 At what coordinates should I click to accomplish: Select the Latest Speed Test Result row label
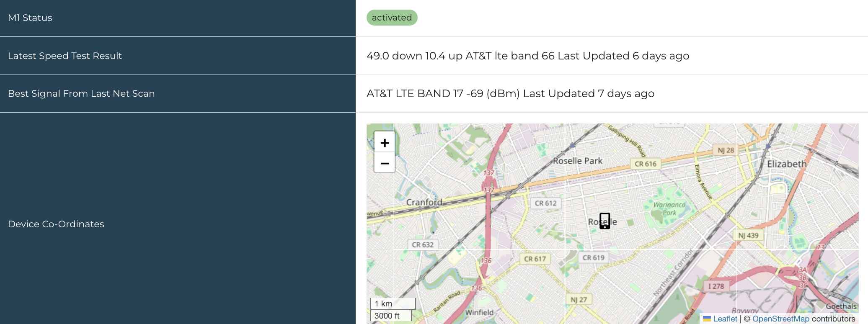[65, 56]
